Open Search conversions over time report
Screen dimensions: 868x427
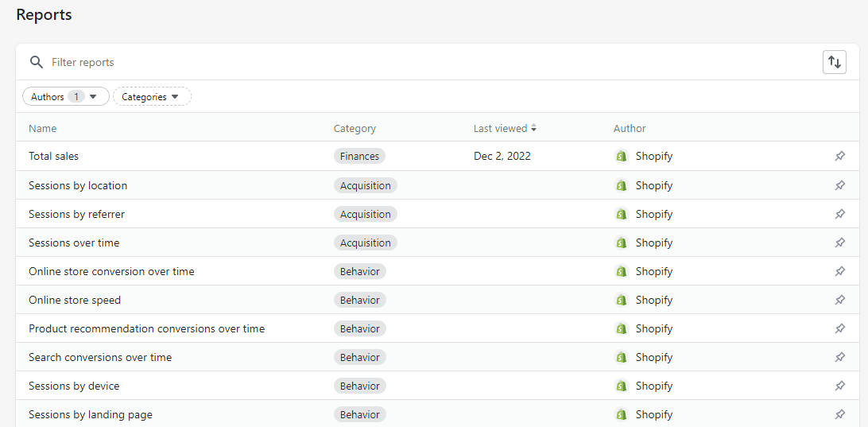[x=100, y=357]
